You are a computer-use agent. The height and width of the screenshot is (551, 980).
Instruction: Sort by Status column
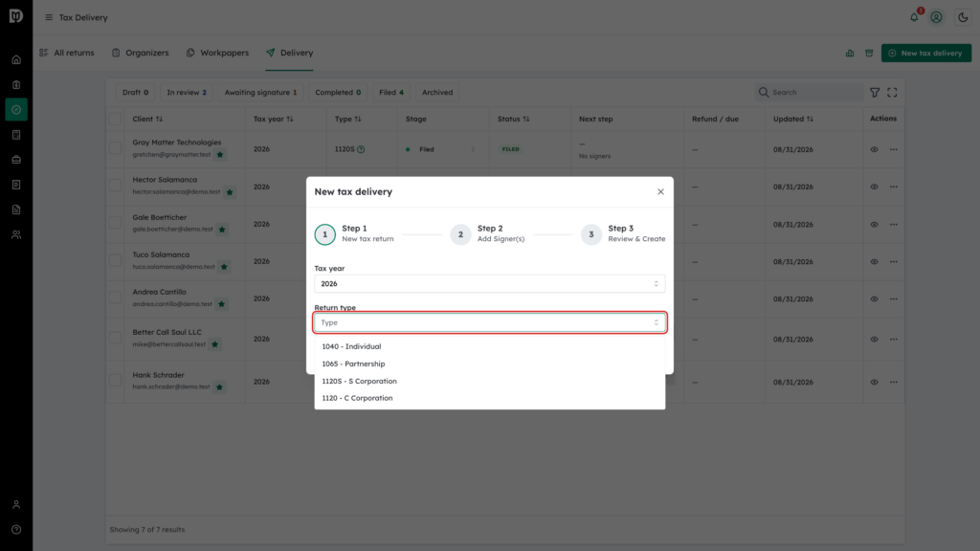click(514, 119)
